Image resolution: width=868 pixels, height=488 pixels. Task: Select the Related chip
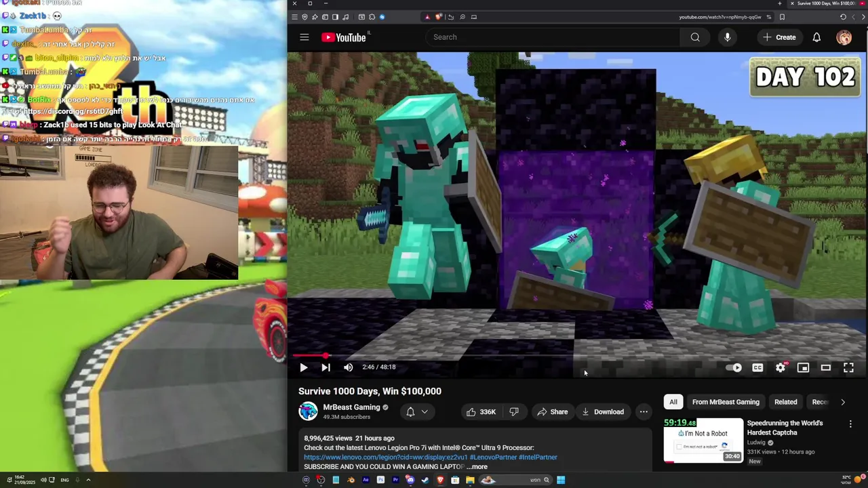click(x=786, y=402)
